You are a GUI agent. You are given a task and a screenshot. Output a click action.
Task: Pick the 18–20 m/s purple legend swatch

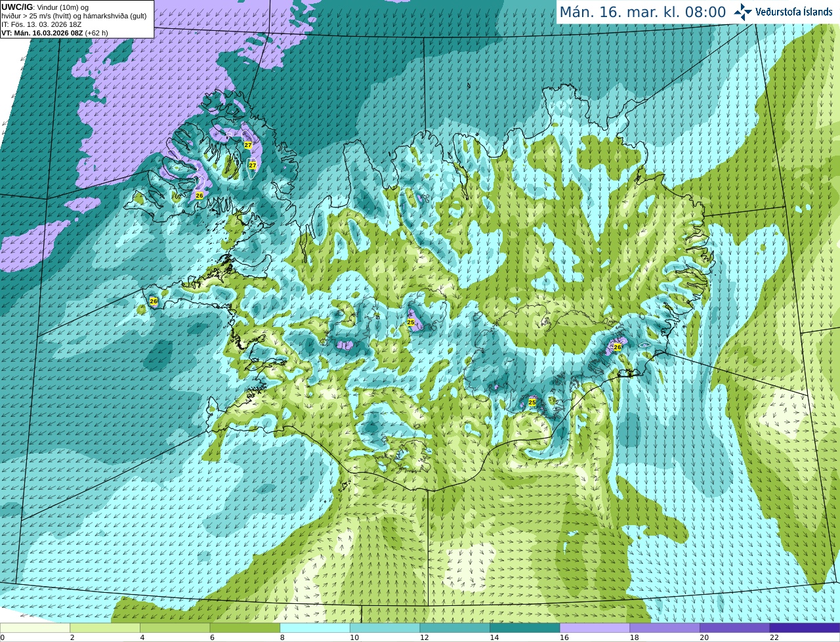(665, 628)
